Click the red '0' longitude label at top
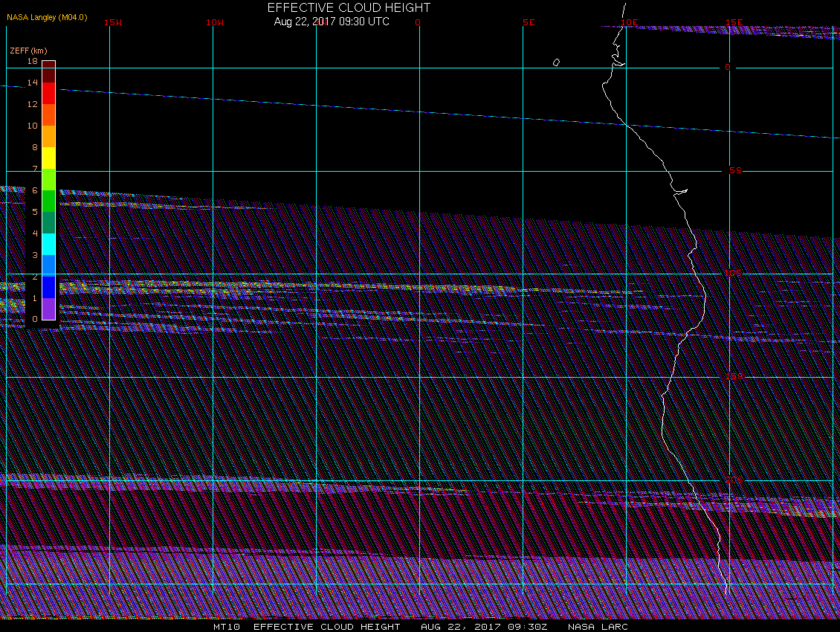840x632 pixels. 418,22
